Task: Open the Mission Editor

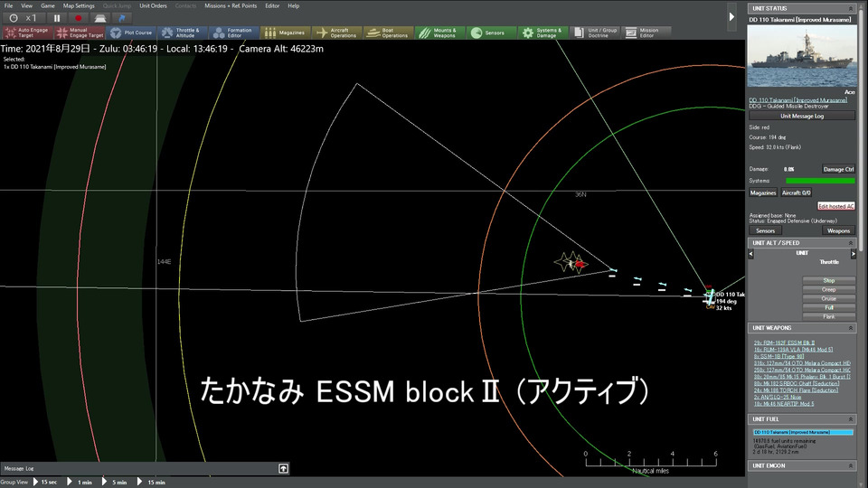Action: [x=646, y=33]
